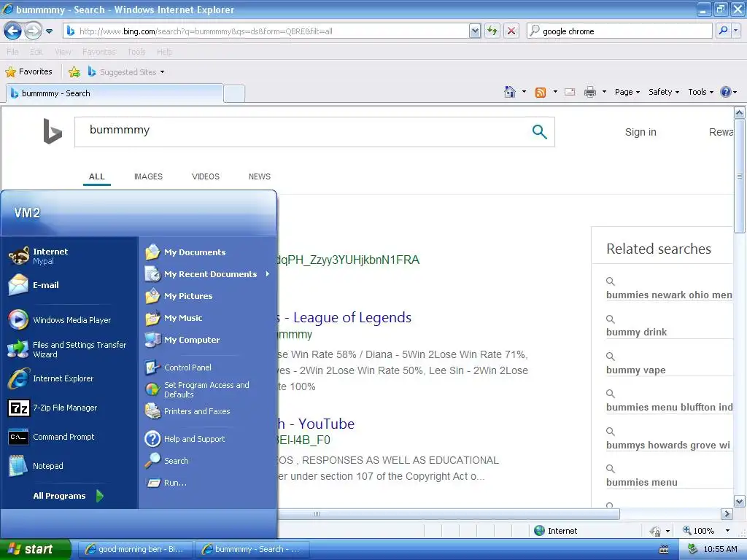Open the Run... dialog

208,483
